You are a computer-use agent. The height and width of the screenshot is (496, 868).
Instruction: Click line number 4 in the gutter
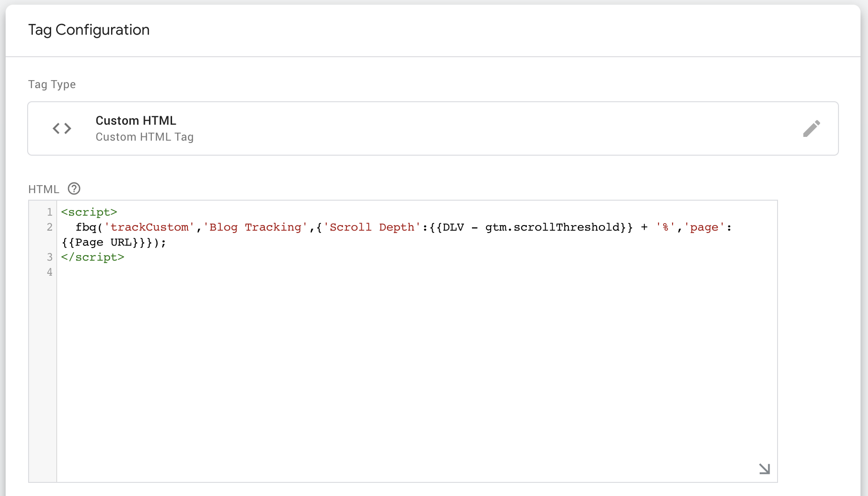point(50,272)
